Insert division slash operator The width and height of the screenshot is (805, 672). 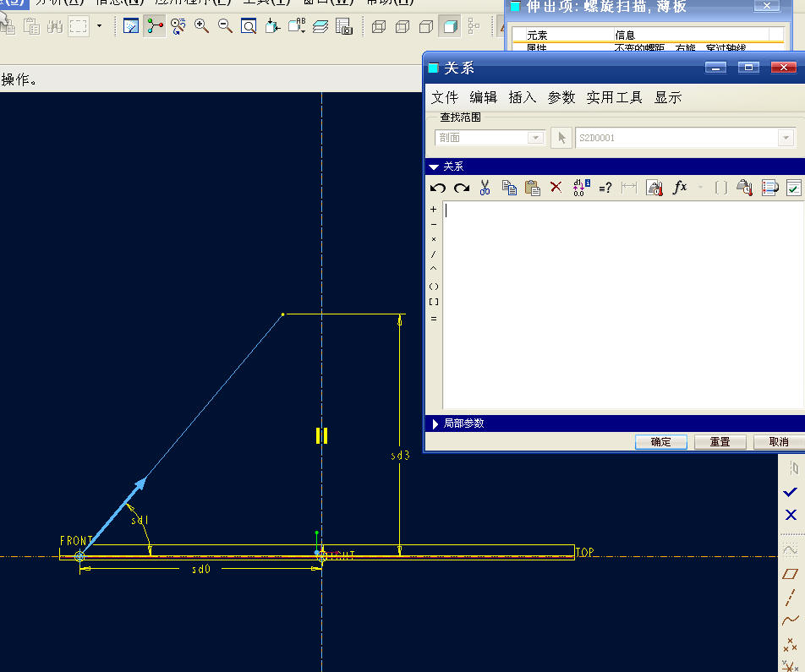coord(434,254)
